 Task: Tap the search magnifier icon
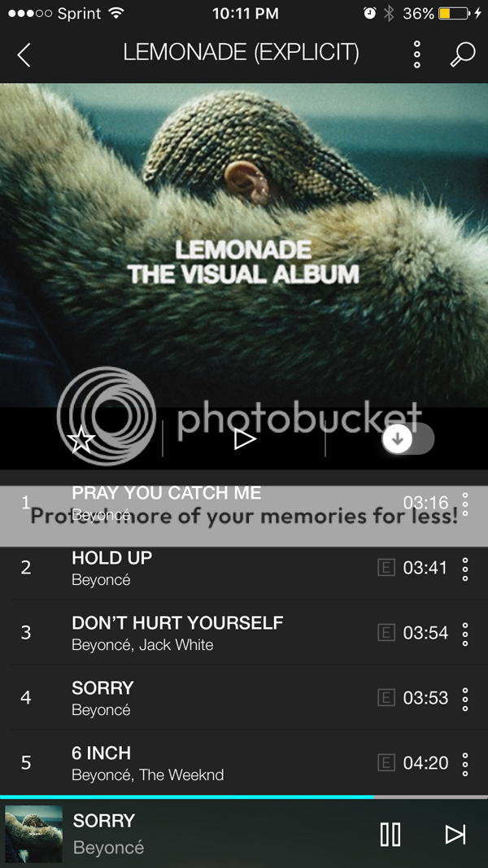point(463,55)
